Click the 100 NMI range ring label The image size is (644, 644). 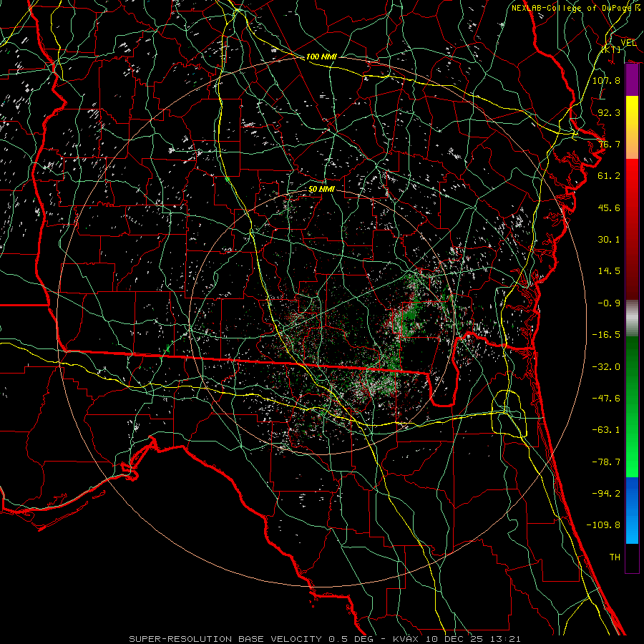(x=321, y=57)
